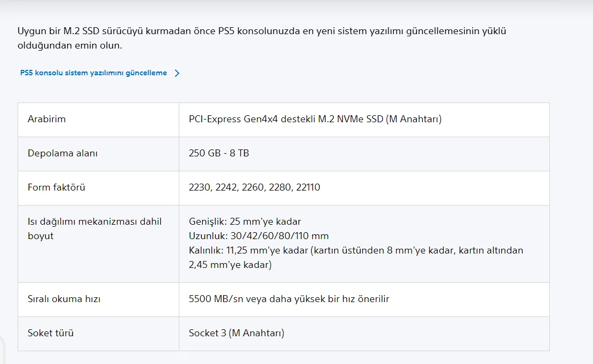Click the chevron arrow beside the update link
This screenshot has width=593, height=364.
177,73
